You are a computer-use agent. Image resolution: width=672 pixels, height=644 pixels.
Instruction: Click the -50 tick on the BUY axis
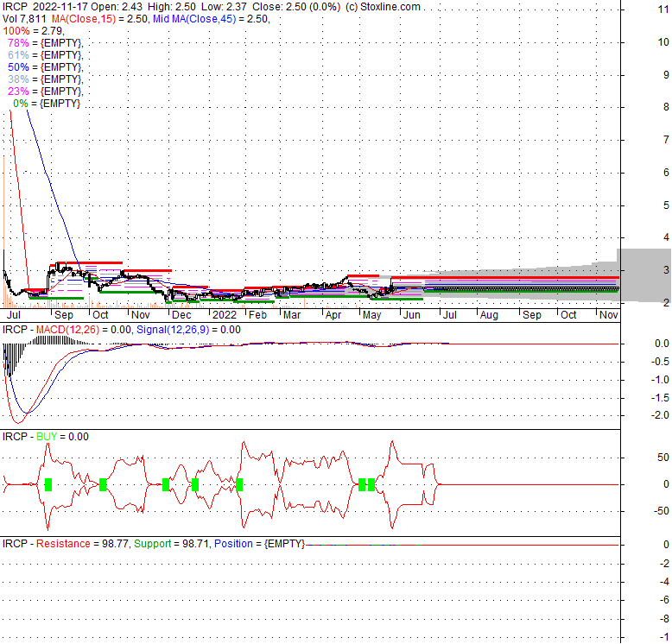click(x=662, y=511)
